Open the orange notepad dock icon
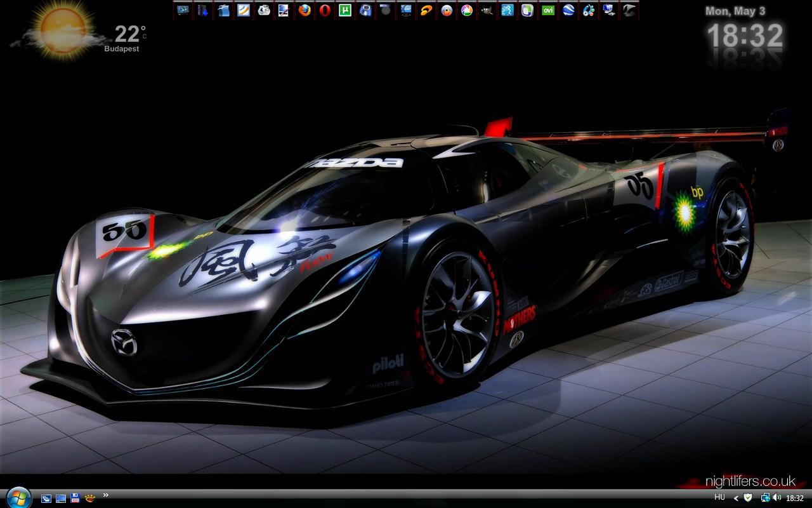 coord(244,10)
